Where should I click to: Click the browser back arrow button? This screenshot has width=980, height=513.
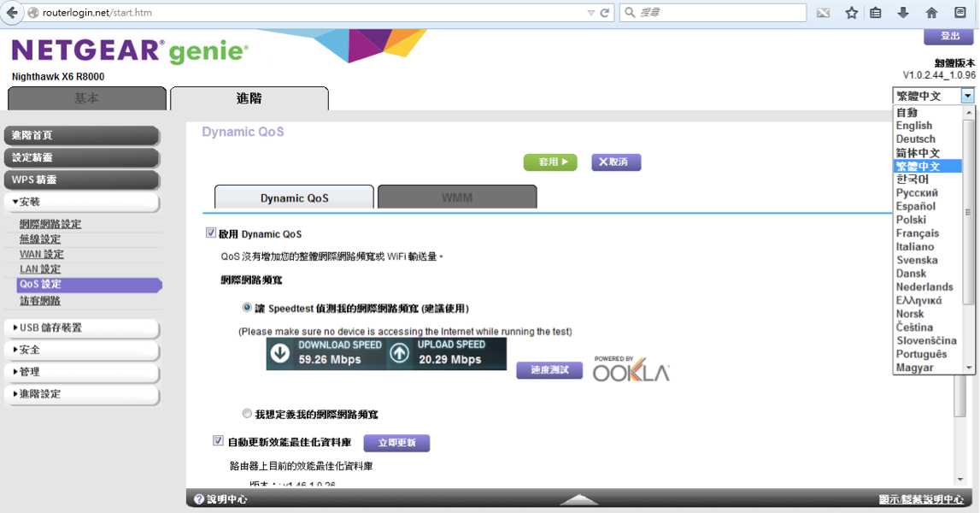[x=11, y=13]
